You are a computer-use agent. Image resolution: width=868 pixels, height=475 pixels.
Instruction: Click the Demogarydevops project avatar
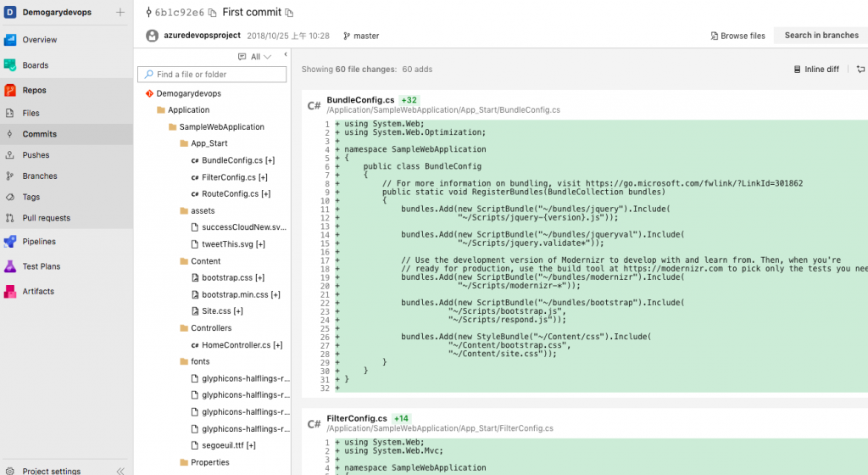(10, 12)
